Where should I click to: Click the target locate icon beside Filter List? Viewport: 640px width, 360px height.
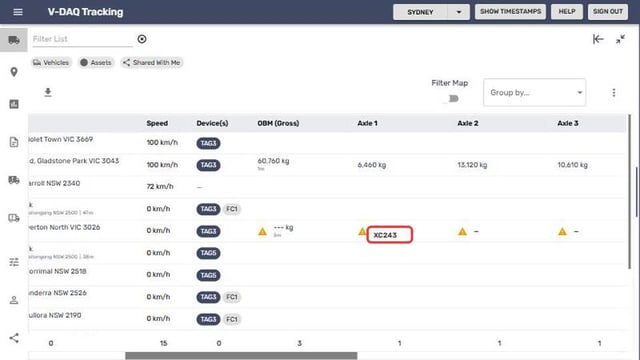[x=142, y=39]
